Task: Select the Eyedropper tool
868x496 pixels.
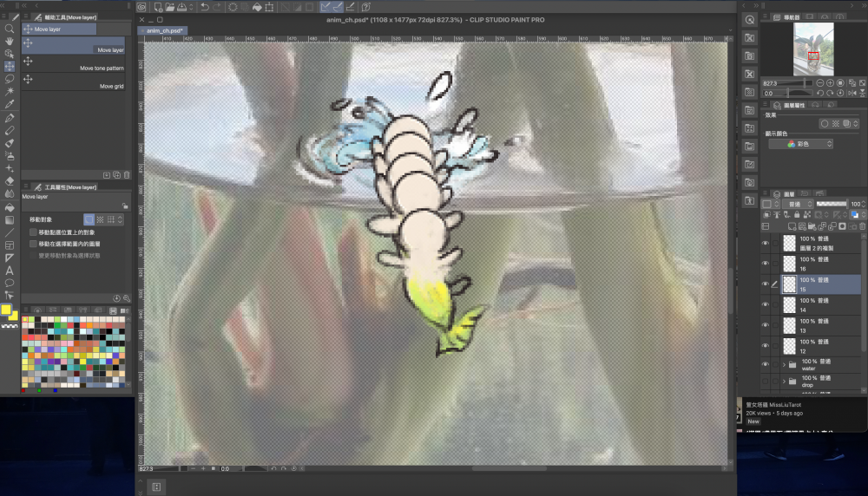Action: (x=10, y=104)
